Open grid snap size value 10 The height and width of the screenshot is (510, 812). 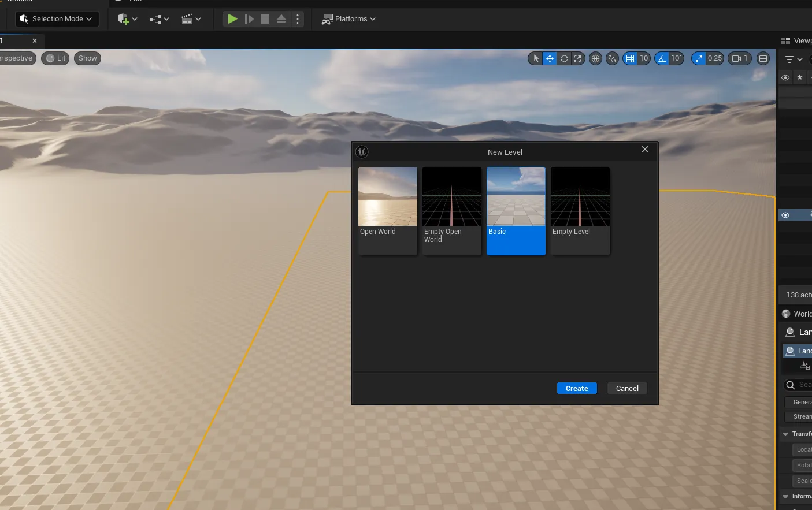click(644, 58)
